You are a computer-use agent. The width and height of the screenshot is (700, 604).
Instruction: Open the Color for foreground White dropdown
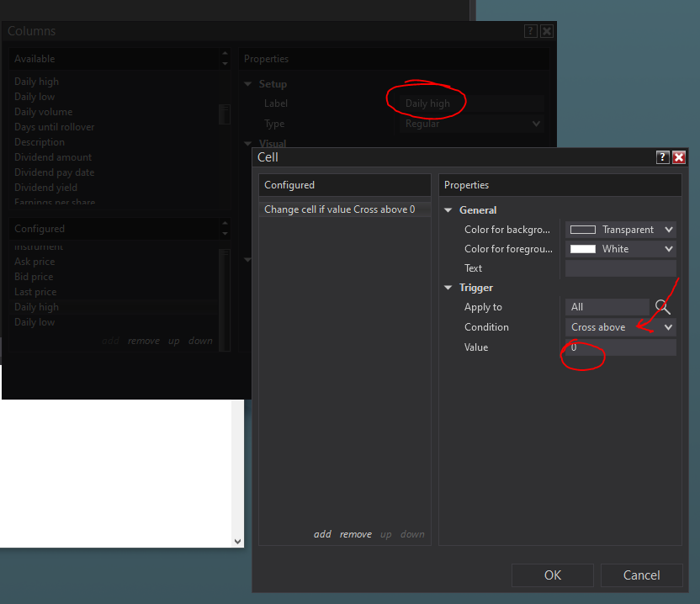click(x=621, y=249)
